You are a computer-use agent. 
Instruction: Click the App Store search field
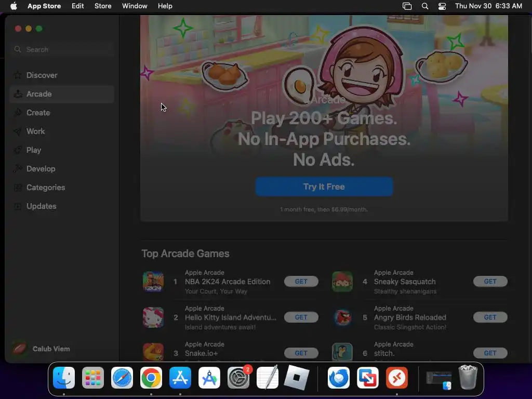62,49
